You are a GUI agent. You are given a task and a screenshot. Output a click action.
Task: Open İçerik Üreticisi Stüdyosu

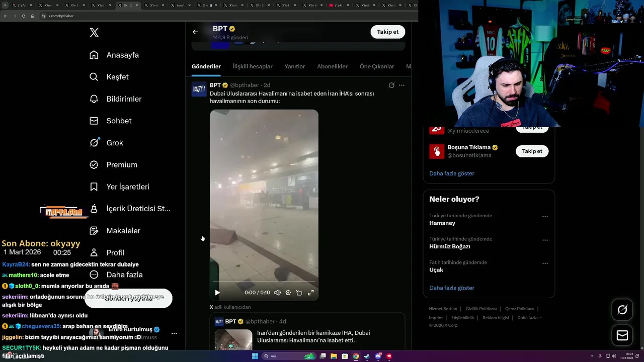[130, 209]
